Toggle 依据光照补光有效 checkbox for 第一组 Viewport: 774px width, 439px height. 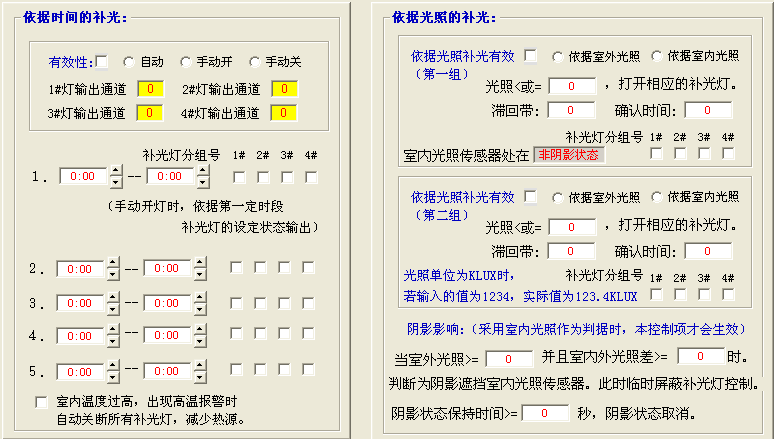click(x=531, y=55)
